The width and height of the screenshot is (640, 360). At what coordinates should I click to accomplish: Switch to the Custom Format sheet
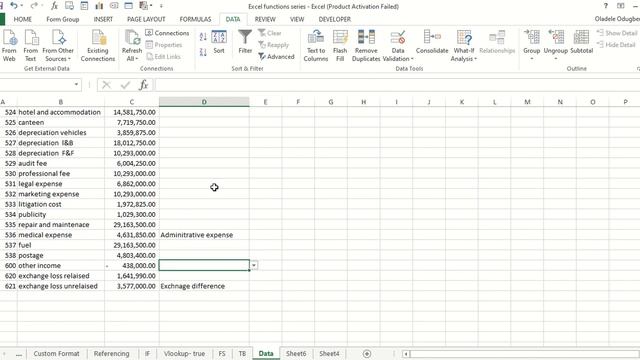(56, 353)
